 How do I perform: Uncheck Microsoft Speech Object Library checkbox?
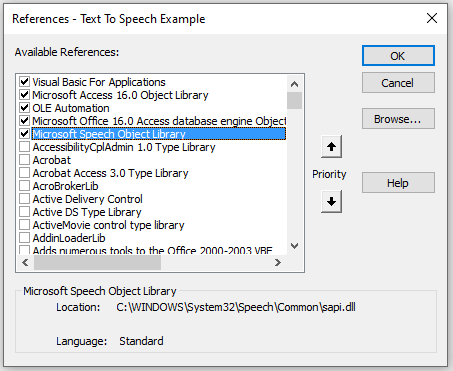click(x=24, y=134)
